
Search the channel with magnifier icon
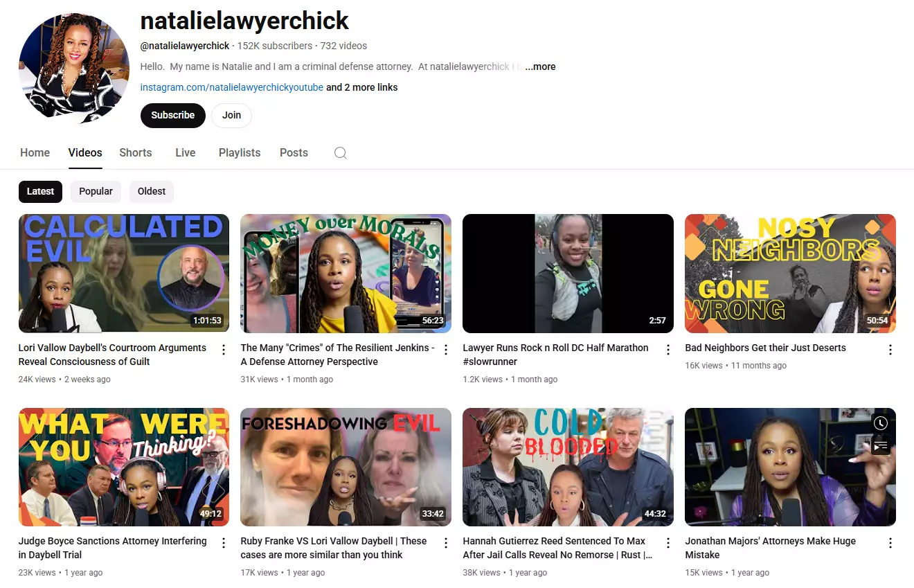340,153
